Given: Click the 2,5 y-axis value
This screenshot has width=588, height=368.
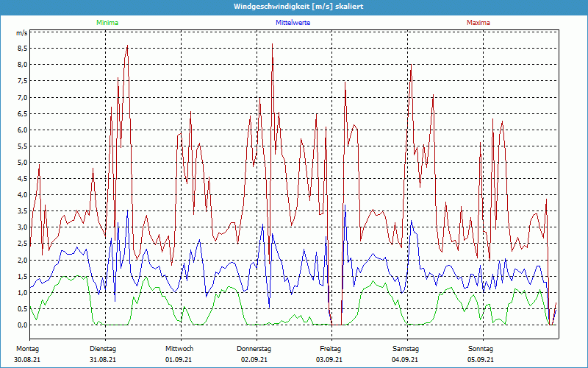Looking at the screenshot, I should [23, 244].
